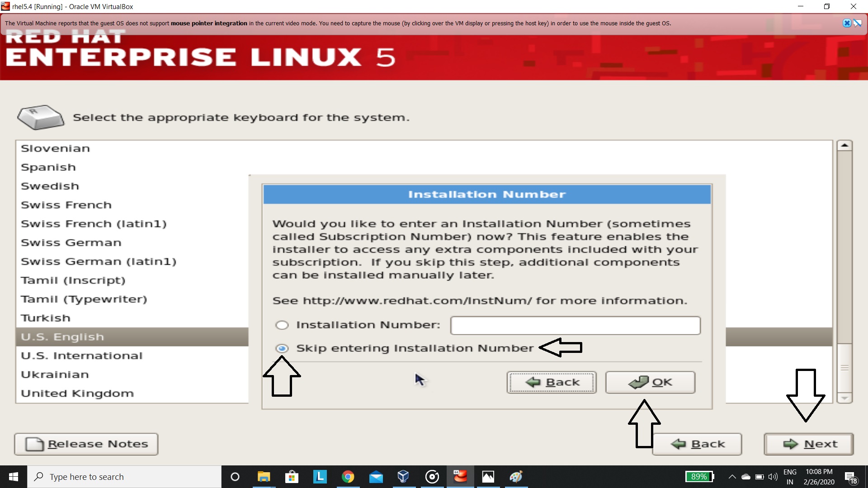868x488 pixels.
Task: Select the Installation Number radio option
Action: [x=282, y=325]
